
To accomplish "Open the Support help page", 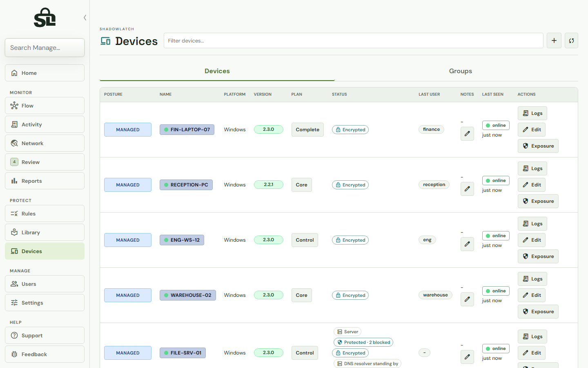I will (45, 335).
